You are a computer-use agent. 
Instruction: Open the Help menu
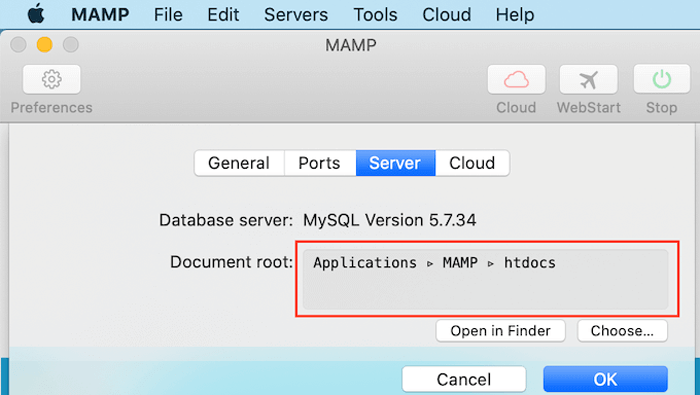coord(515,15)
